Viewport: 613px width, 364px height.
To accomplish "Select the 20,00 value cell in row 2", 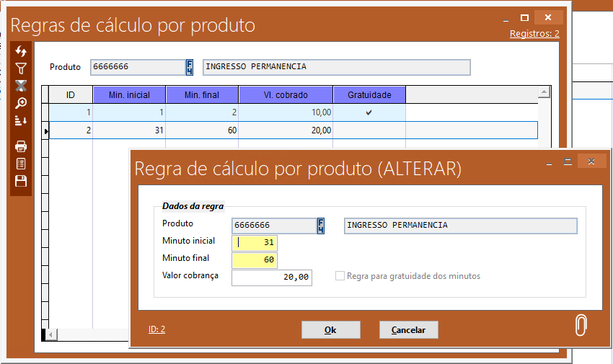I will click(286, 130).
